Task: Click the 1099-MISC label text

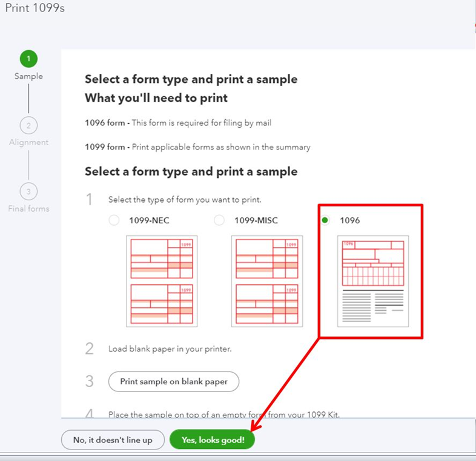Action: (x=256, y=220)
